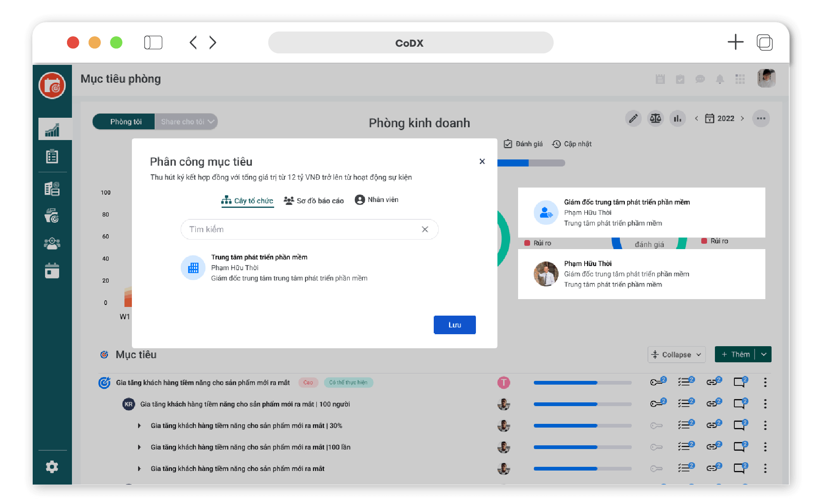Click the pencil edit icon
The height and width of the screenshot is (504, 822).
[633, 119]
